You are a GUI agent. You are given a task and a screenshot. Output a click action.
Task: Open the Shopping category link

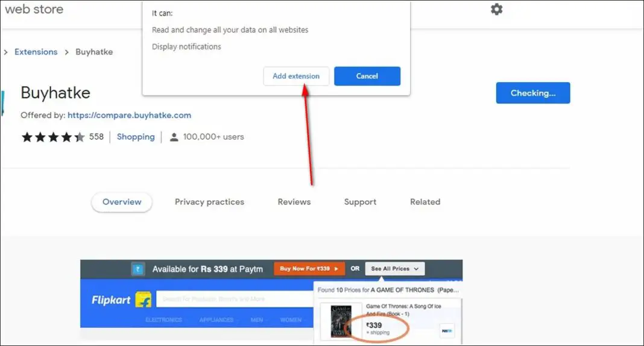(x=136, y=137)
